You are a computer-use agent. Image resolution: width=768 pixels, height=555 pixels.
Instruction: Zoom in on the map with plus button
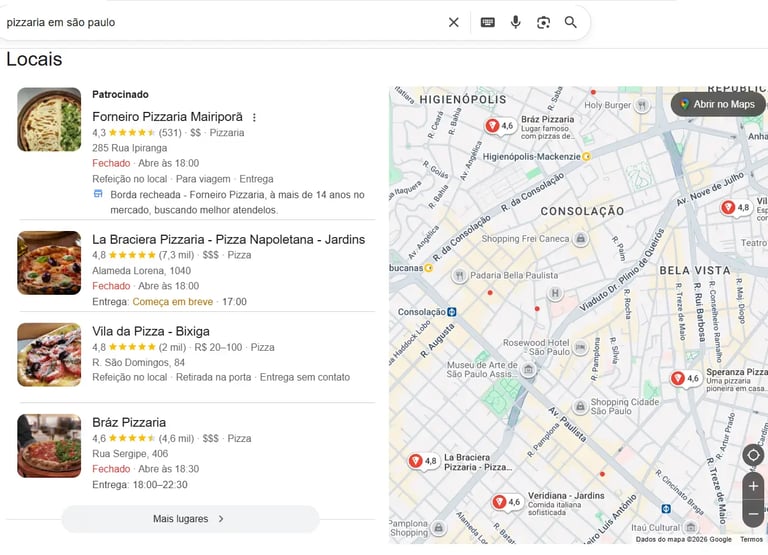(x=753, y=486)
